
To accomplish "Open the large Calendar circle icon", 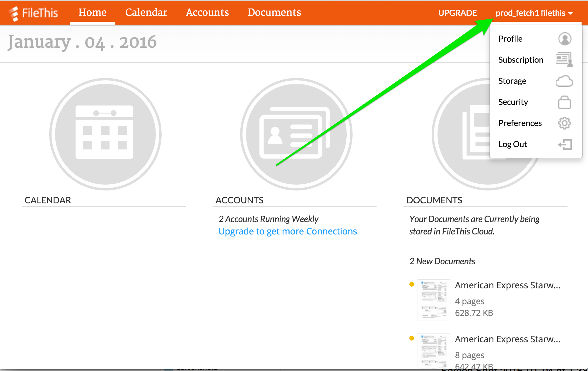I will (x=105, y=134).
